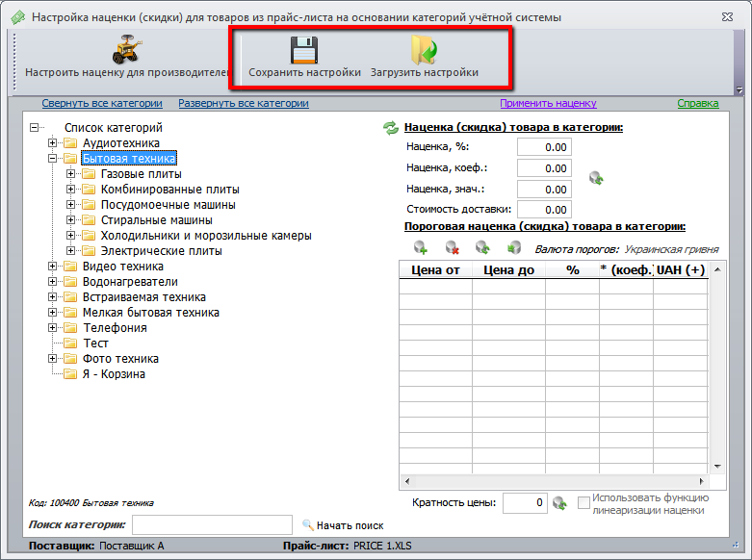Click the Наценка, % input field
This screenshot has height=560, width=752.
click(x=544, y=147)
